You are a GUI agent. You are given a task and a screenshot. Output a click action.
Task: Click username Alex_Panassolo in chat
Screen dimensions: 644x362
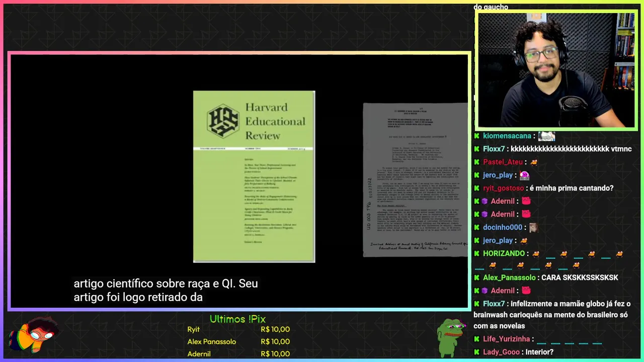[x=509, y=278]
